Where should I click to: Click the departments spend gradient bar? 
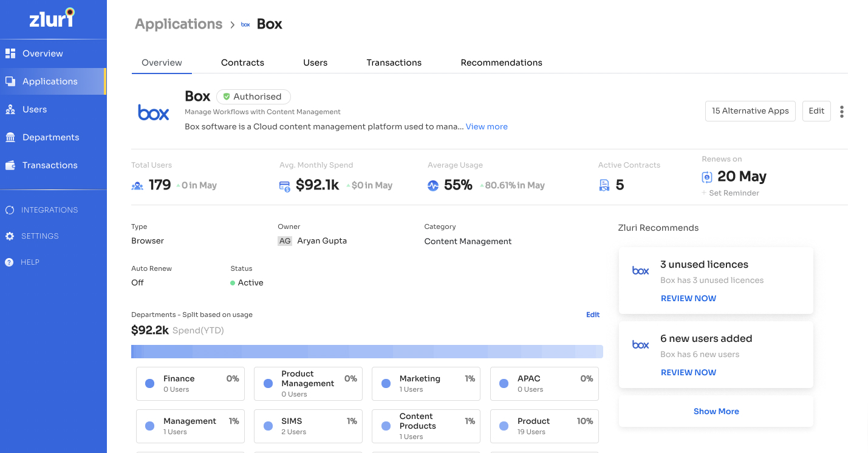[x=367, y=352]
